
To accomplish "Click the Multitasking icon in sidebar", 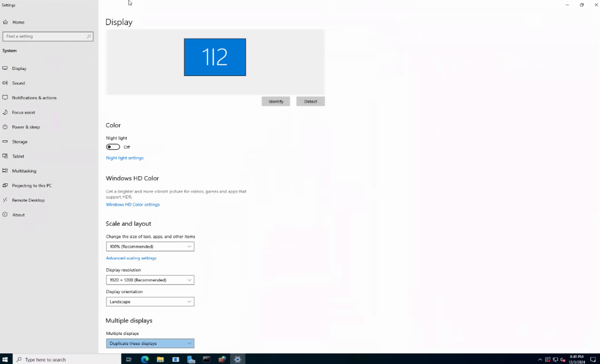I will pos(5,171).
